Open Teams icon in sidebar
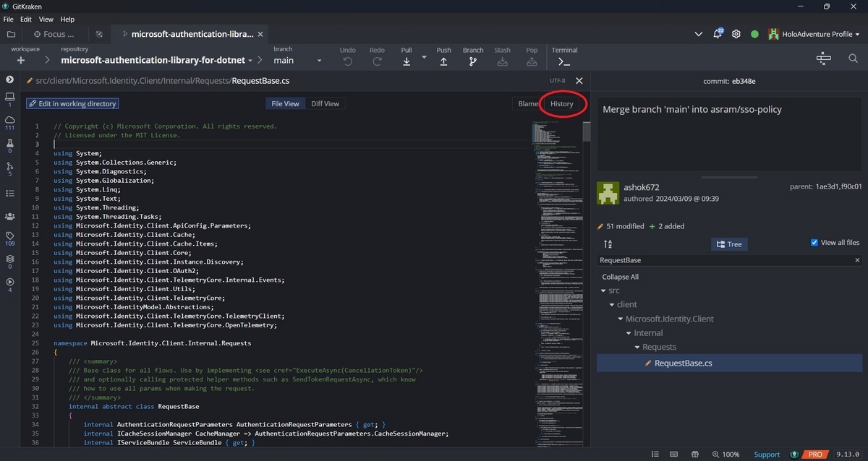868x461 pixels. tap(10, 216)
